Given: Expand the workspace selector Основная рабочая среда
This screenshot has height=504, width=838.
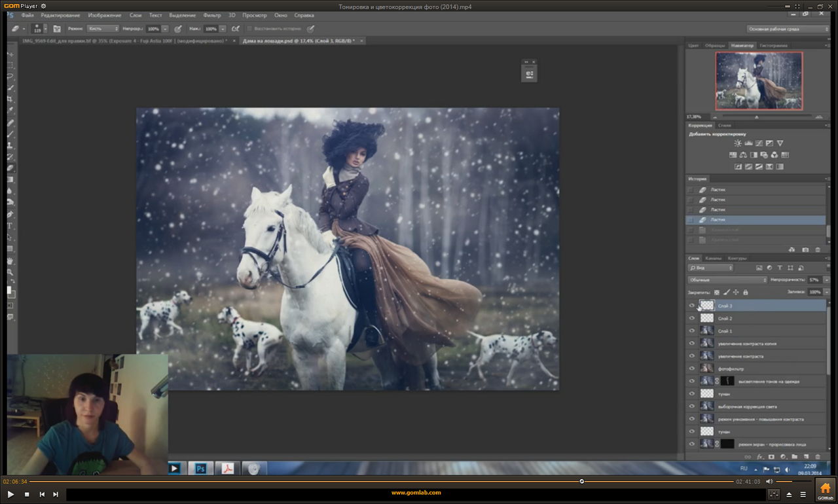Looking at the screenshot, I should pyautogui.click(x=788, y=29).
